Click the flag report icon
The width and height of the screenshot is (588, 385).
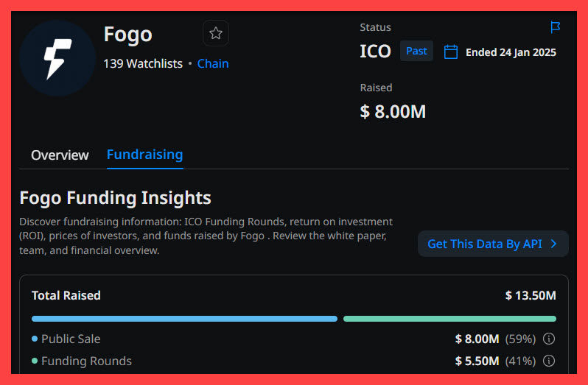pyautogui.click(x=555, y=27)
